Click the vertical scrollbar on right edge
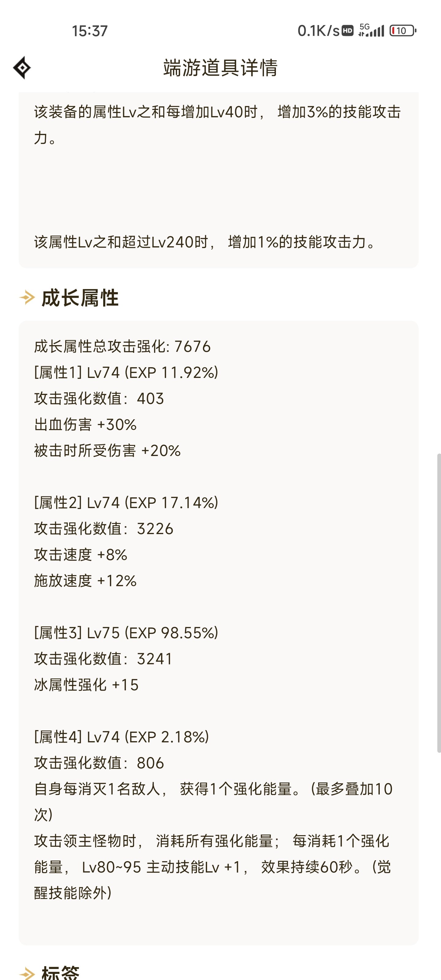 [438, 603]
